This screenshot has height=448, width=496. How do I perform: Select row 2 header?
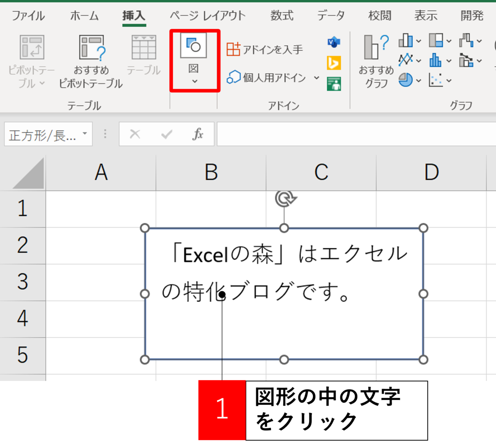pyautogui.click(x=23, y=245)
